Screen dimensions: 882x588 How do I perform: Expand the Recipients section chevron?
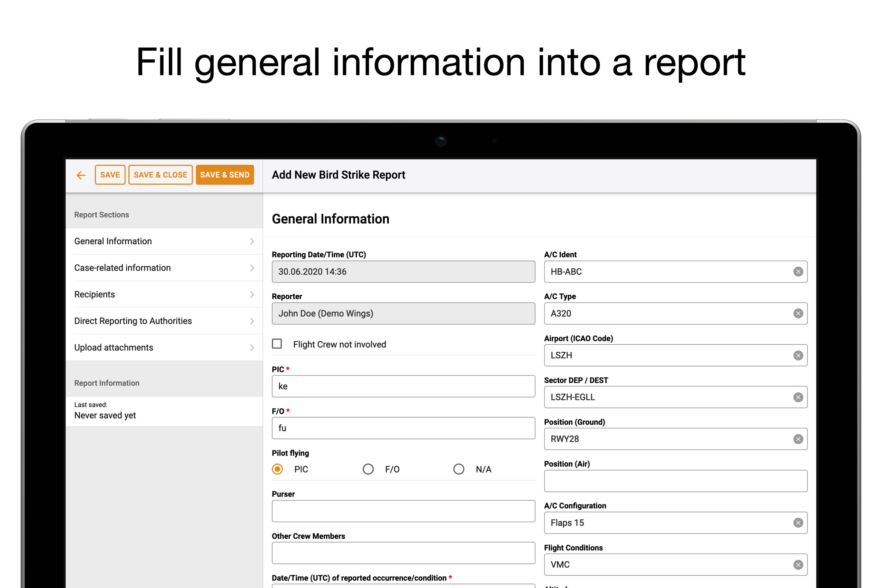coord(252,294)
